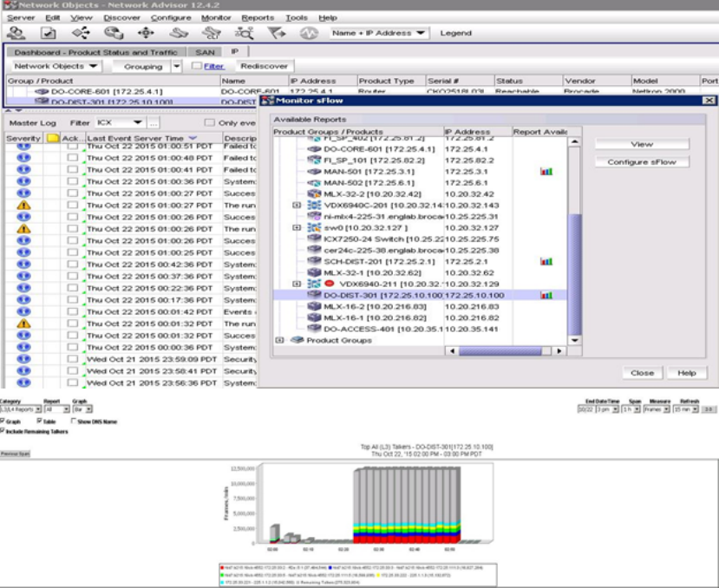Click the Rediscover button
Image resolution: width=719 pixels, height=588 pixels.
click(x=265, y=66)
